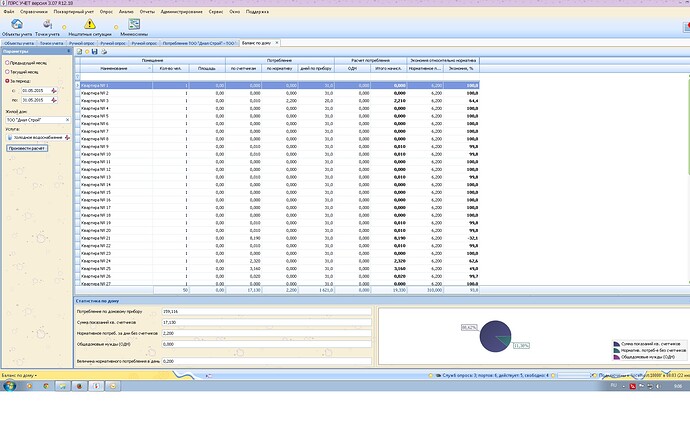The image size is (690, 435).
Task: Click the Сумма показаний кв. счетчиков value field
Action: (267, 322)
